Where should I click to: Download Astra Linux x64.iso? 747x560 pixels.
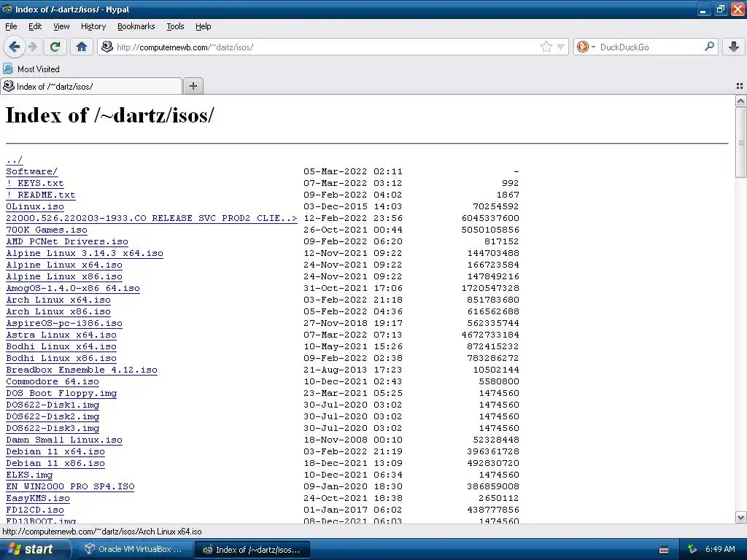coord(61,335)
